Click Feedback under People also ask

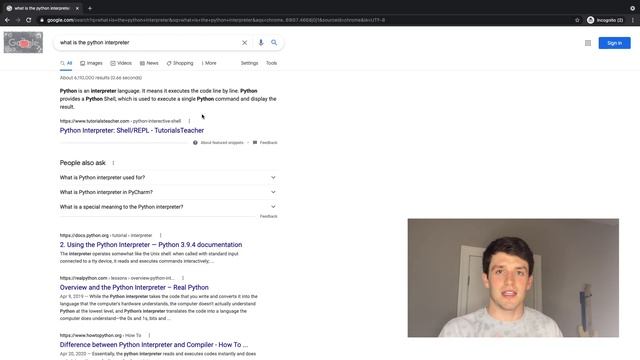coord(269,216)
